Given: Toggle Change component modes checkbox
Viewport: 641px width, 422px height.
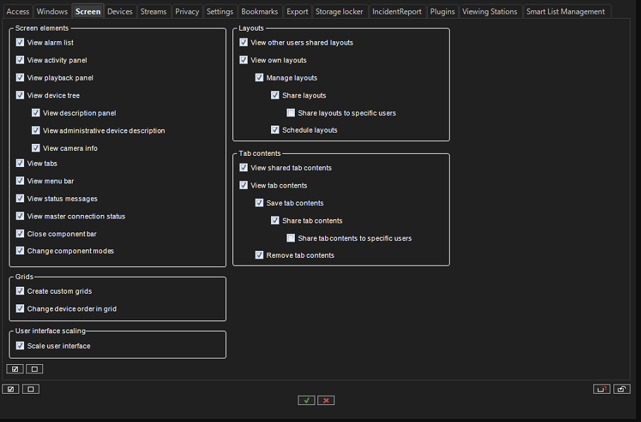Looking at the screenshot, I should click(20, 250).
